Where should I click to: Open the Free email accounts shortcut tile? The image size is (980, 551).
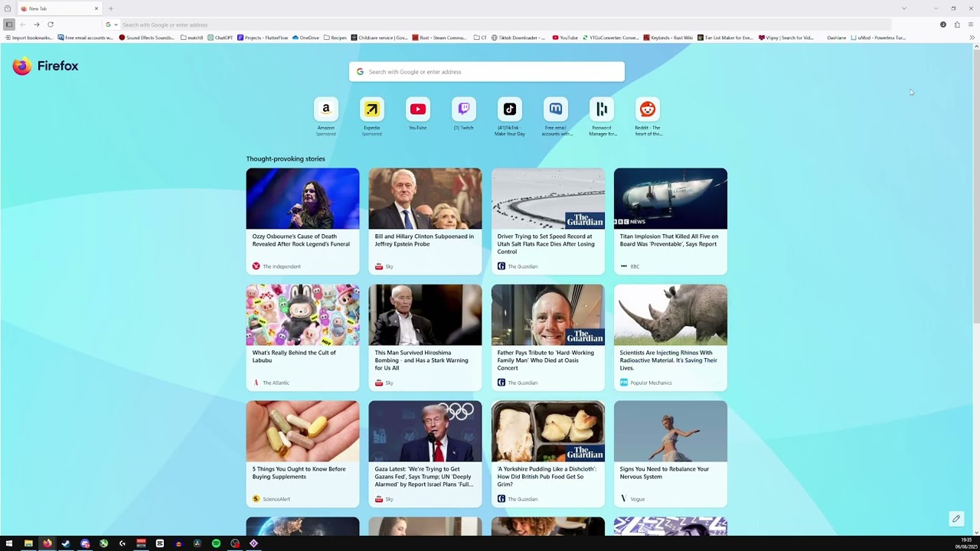click(556, 109)
